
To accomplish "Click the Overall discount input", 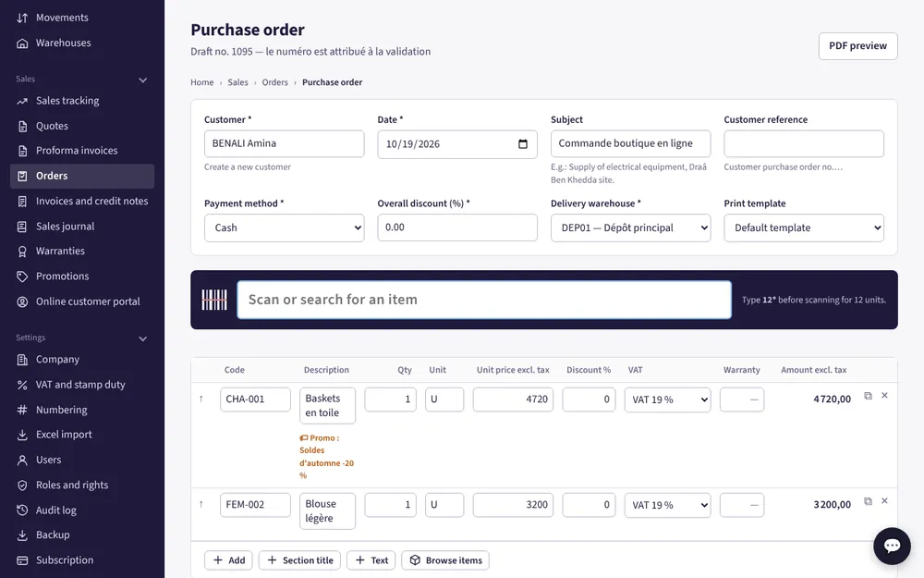I will tap(457, 228).
